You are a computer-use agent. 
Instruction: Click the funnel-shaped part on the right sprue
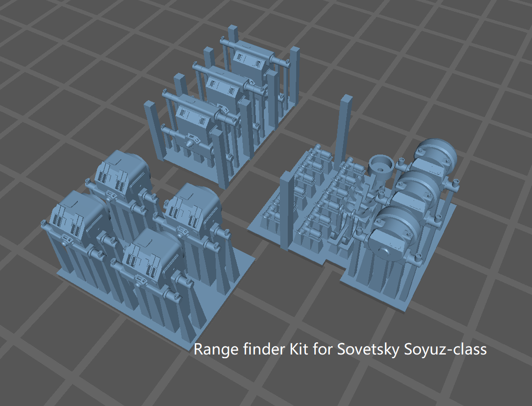click(x=381, y=166)
